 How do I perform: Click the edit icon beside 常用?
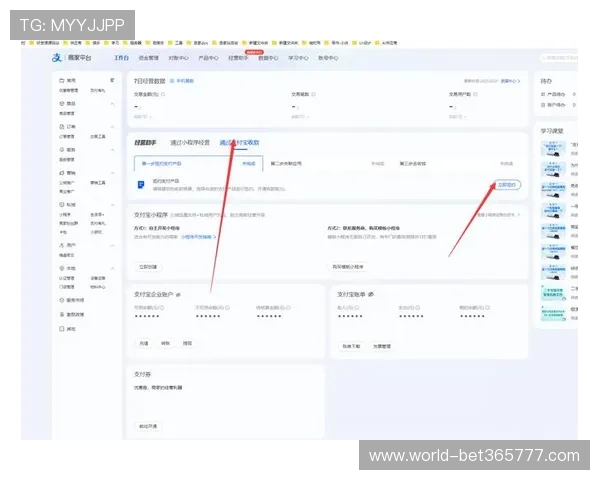point(112,80)
